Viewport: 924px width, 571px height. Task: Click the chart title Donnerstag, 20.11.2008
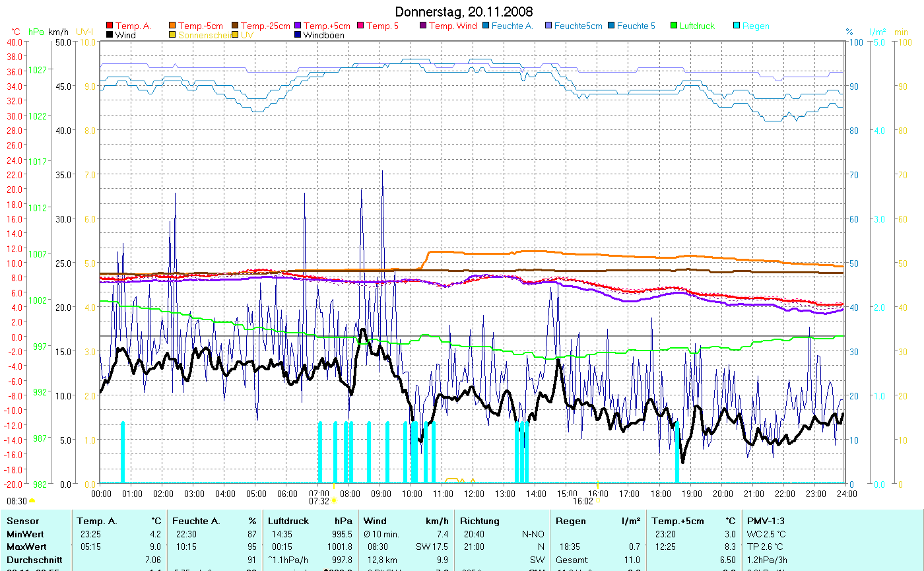[463, 12]
